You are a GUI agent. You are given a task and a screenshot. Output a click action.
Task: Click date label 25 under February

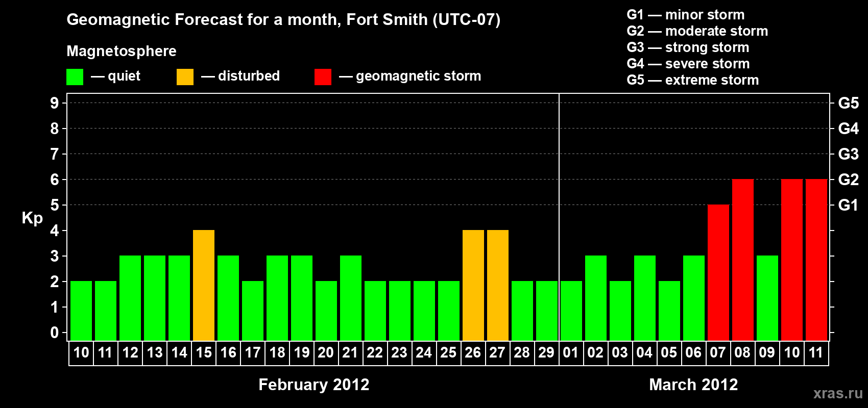[449, 353]
